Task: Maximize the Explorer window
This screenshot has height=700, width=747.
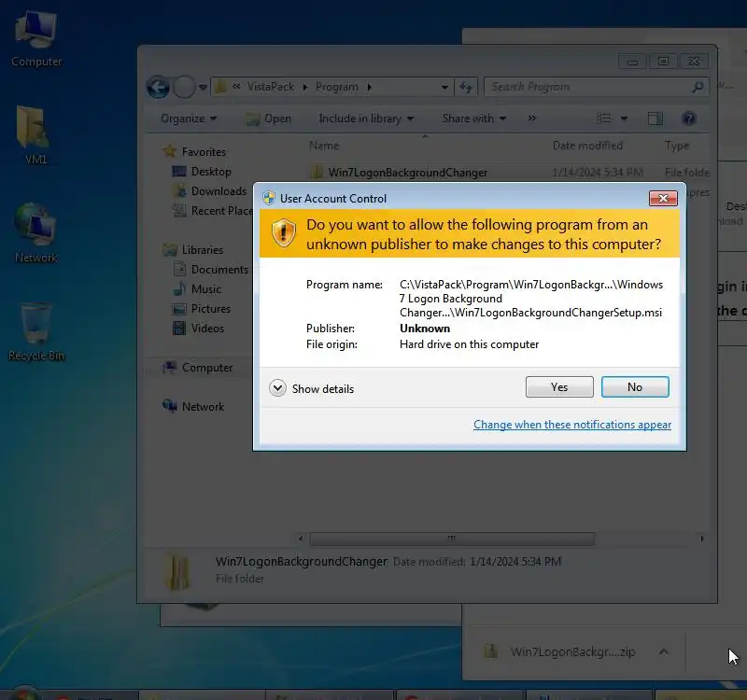Action: click(x=663, y=62)
